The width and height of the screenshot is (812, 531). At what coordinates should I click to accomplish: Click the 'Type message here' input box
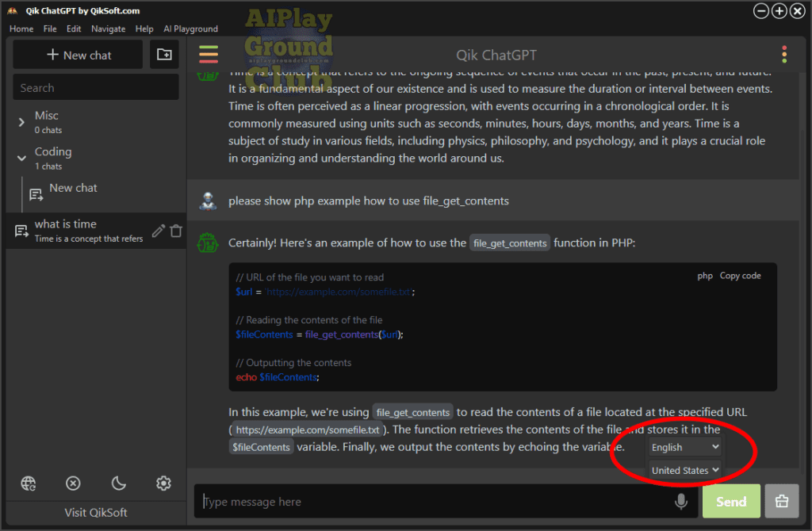click(x=435, y=501)
